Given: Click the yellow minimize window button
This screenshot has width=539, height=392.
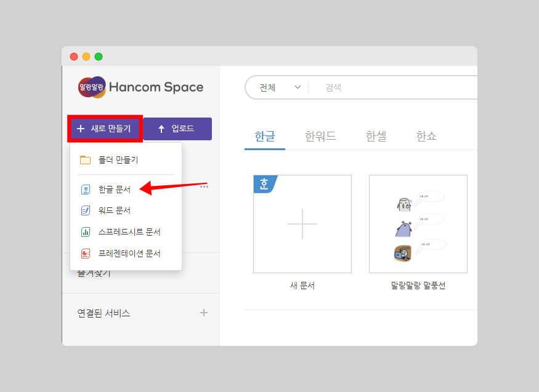Looking at the screenshot, I should point(86,57).
